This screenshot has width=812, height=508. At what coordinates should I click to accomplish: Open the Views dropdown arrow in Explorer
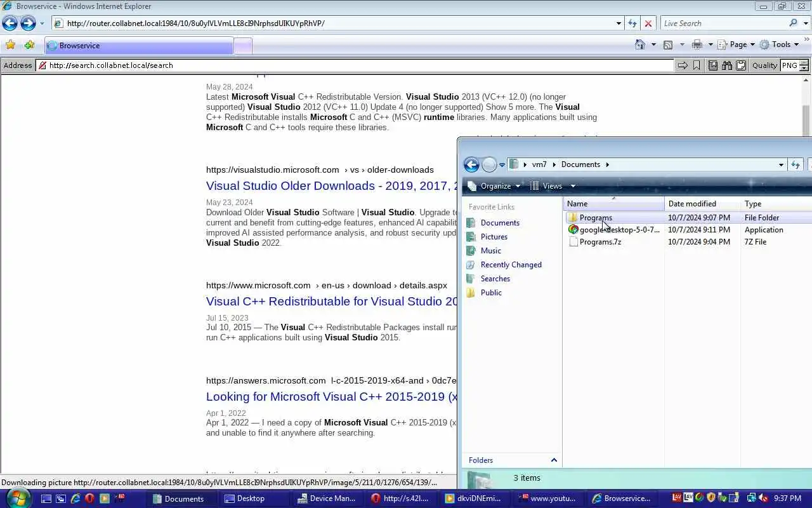(573, 186)
